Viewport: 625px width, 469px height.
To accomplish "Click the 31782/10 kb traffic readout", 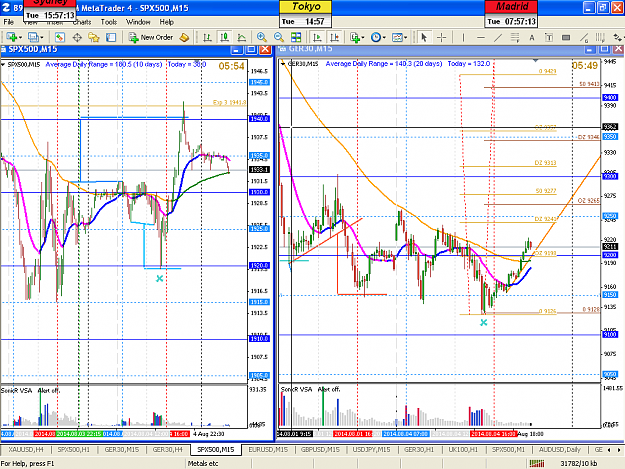I will [578, 463].
